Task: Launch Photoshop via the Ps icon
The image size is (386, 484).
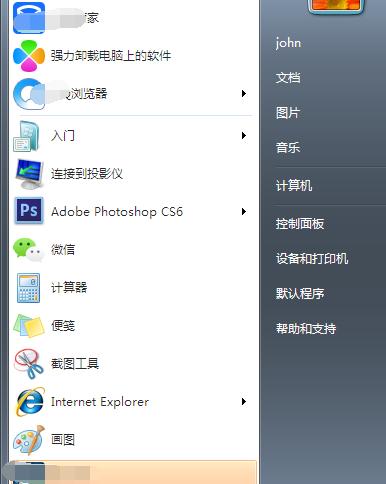Action: (29, 210)
